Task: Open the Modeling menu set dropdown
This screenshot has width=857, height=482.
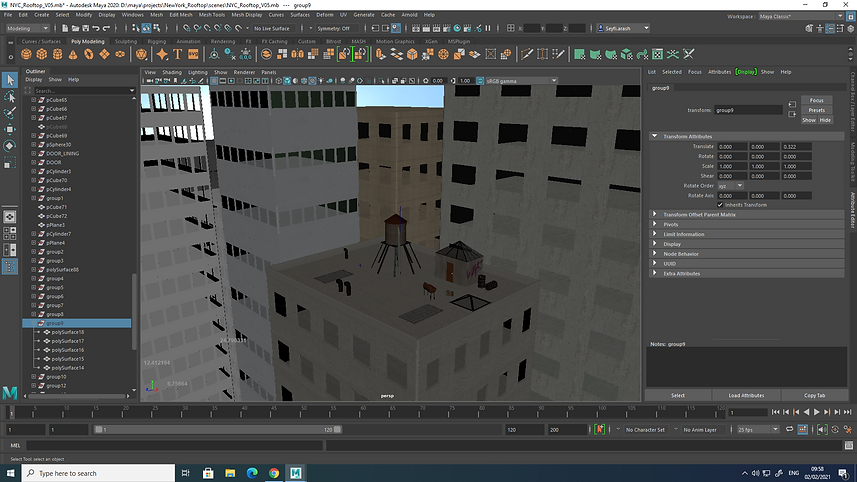Action: 27,28
